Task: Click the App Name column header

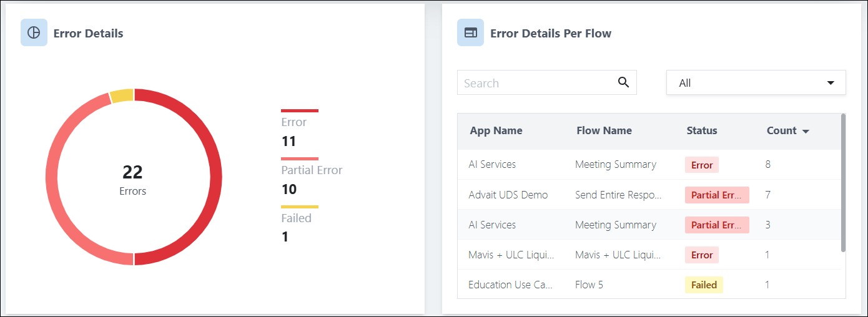Action: (x=496, y=130)
